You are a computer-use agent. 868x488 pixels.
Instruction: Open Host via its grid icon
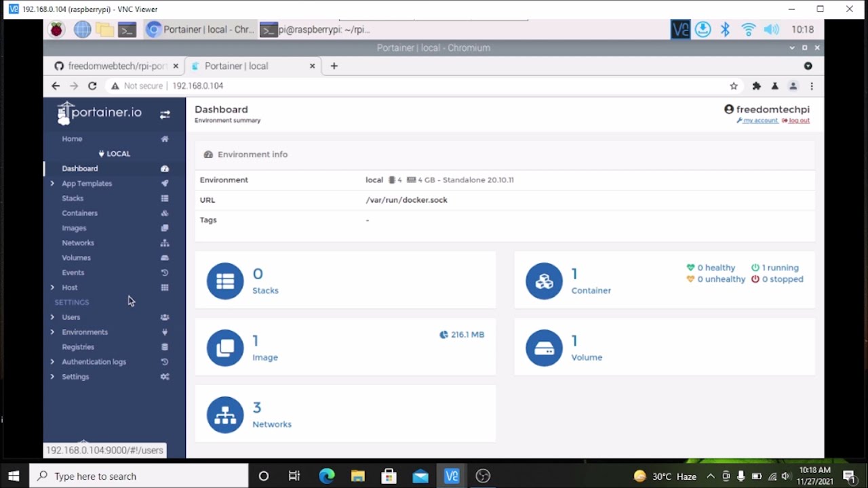(x=165, y=288)
